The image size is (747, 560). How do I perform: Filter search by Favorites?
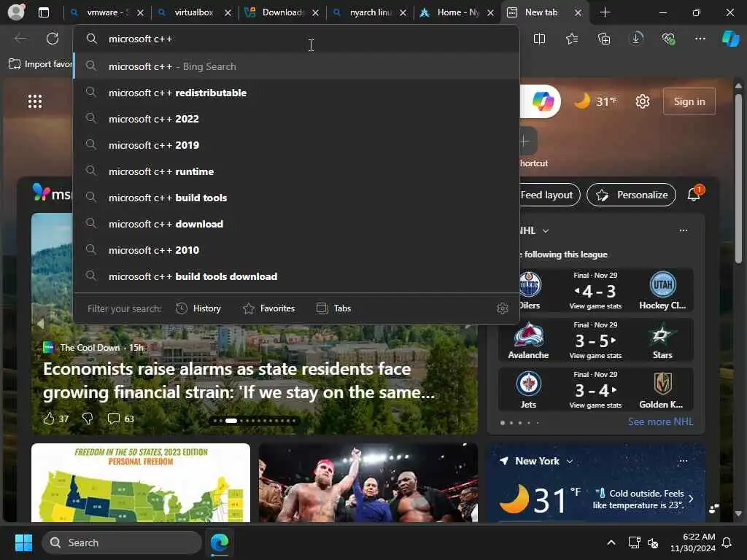point(268,308)
